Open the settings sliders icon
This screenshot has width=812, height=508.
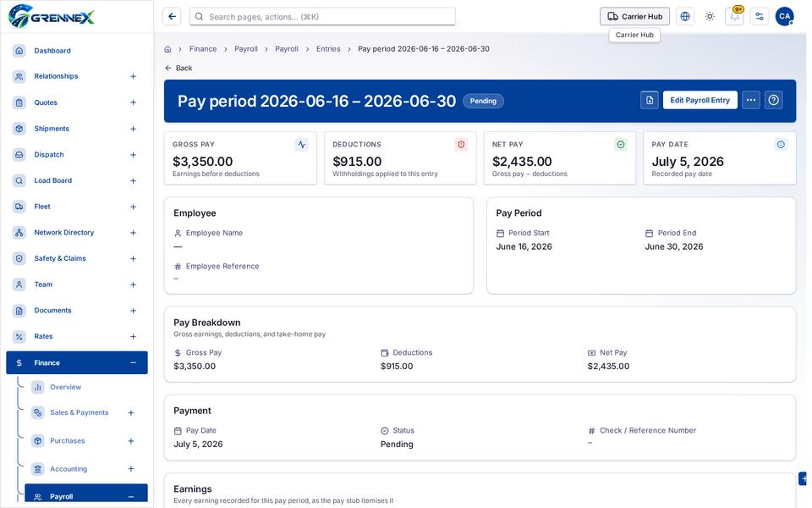(760, 17)
